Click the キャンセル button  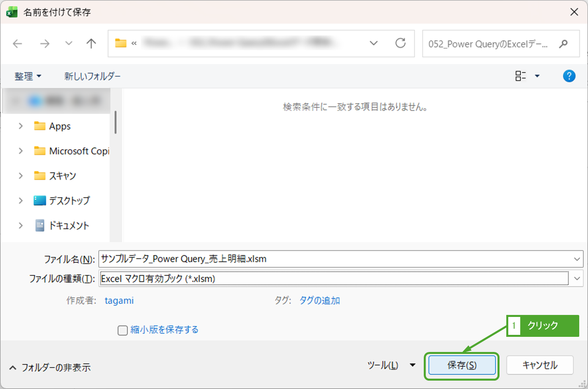point(540,365)
